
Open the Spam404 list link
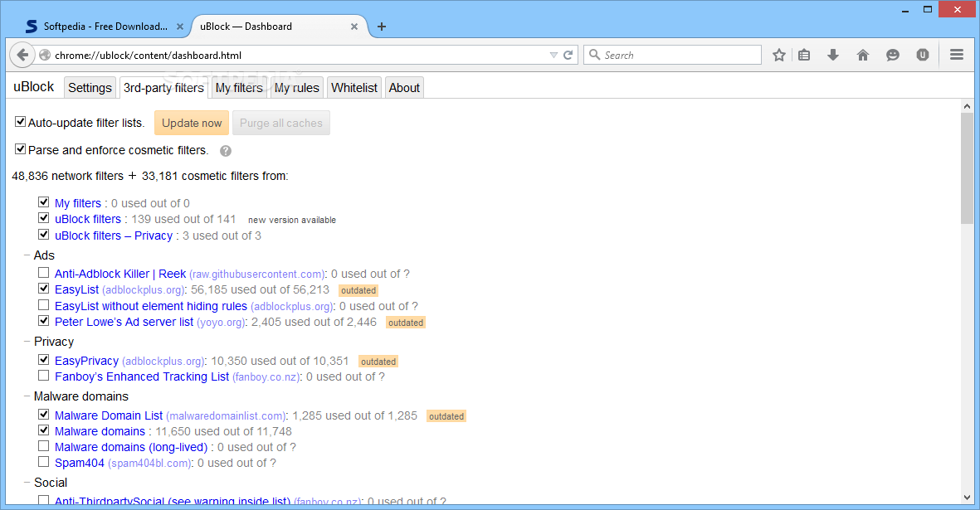80,464
